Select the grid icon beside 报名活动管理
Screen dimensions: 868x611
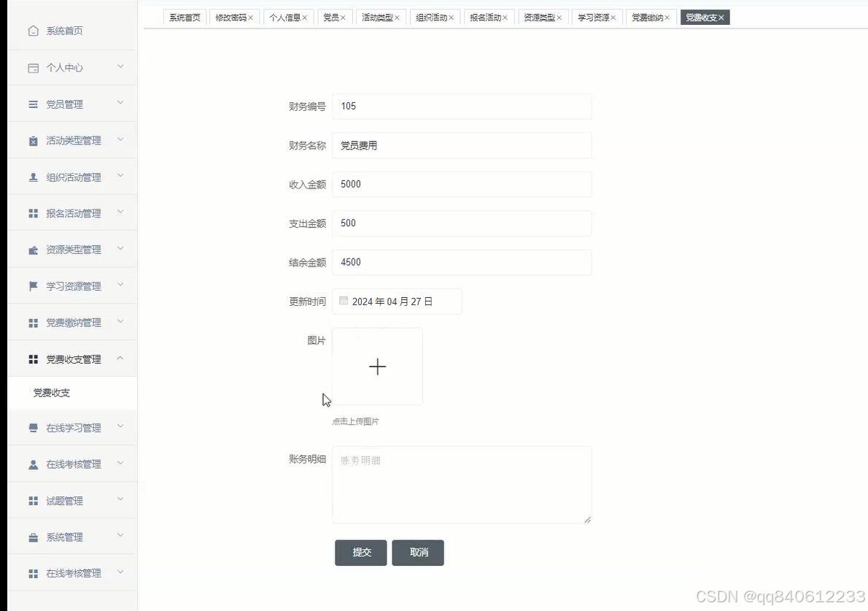coord(33,212)
